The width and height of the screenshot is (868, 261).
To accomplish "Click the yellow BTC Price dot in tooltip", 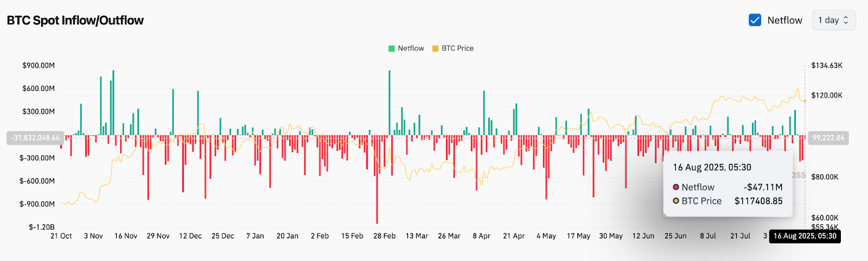I will 676,201.
